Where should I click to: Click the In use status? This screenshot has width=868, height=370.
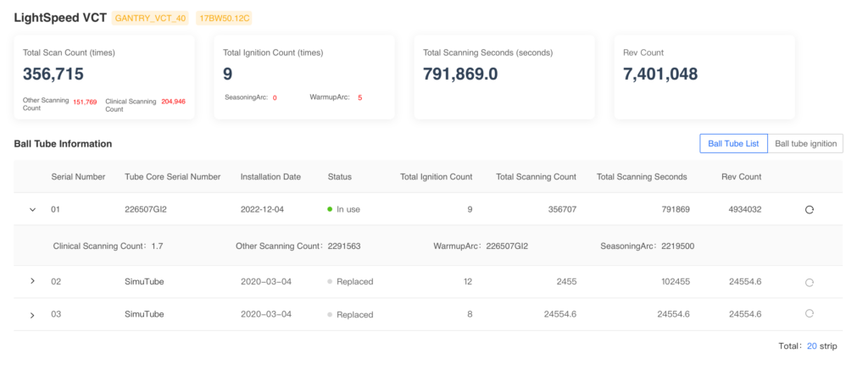click(344, 210)
